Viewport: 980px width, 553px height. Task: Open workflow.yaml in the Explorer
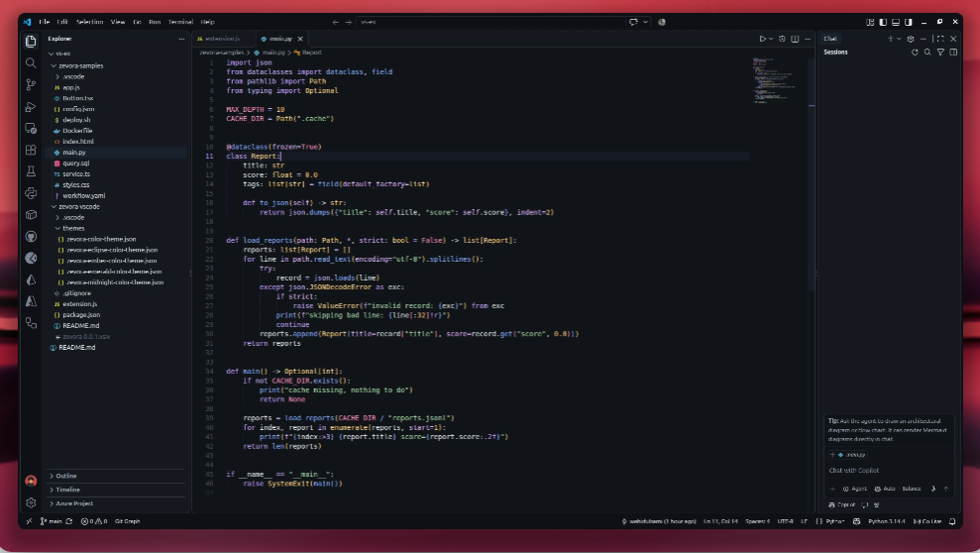(x=84, y=195)
